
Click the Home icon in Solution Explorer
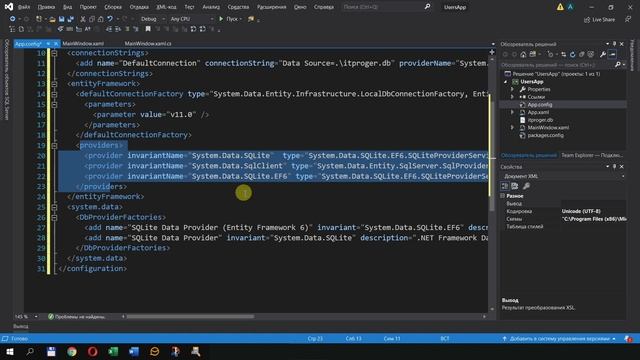tap(523, 54)
